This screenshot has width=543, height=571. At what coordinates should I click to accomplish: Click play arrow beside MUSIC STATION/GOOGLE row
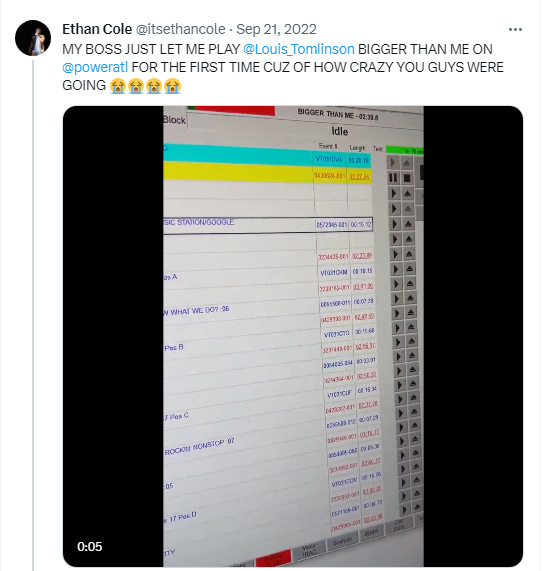[394, 224]
